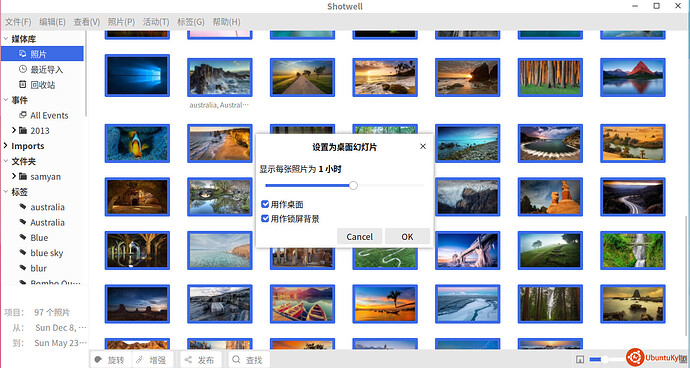Collapse the 事件 section
The height and width of the screenshot is (368, 690).
click(6, 100)
